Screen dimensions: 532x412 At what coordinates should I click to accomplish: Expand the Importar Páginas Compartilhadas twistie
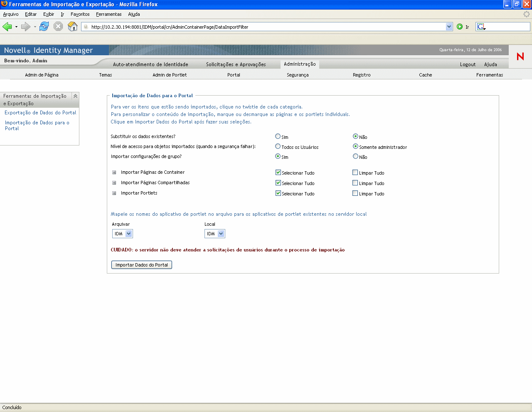click(114, 183)
